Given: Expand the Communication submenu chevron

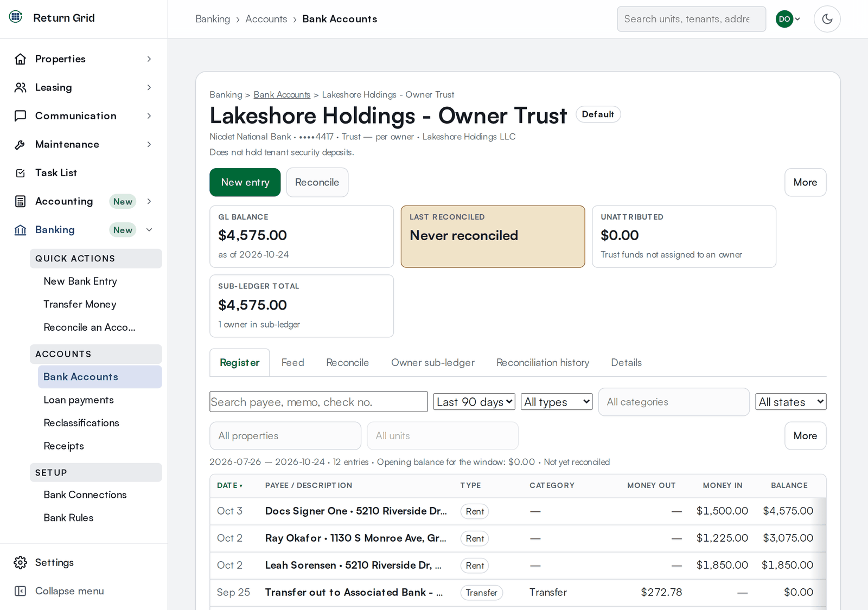Looking at the screenshot, I should [149, 116].
